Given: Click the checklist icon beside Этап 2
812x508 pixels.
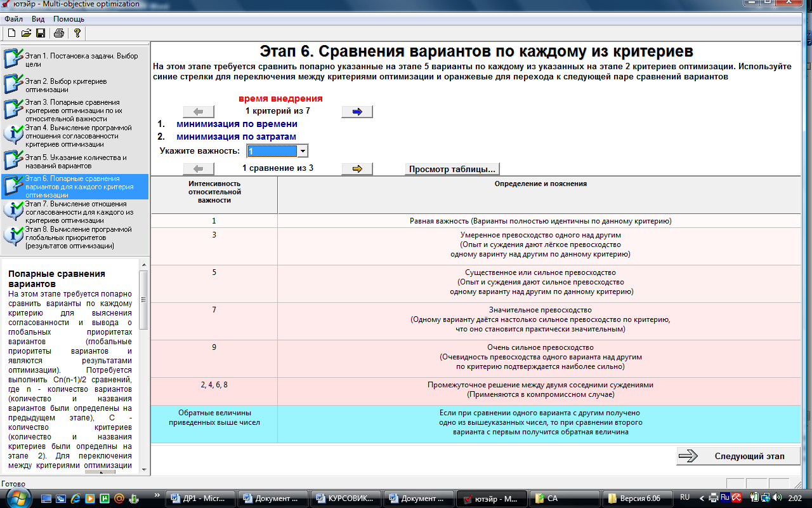Looking at the screenshot, I should pos(13,84).
